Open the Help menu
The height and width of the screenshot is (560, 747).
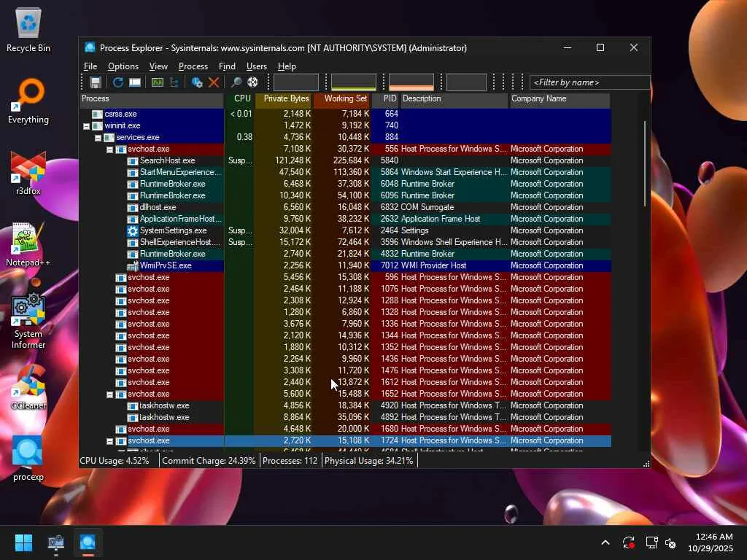point(287,66)
